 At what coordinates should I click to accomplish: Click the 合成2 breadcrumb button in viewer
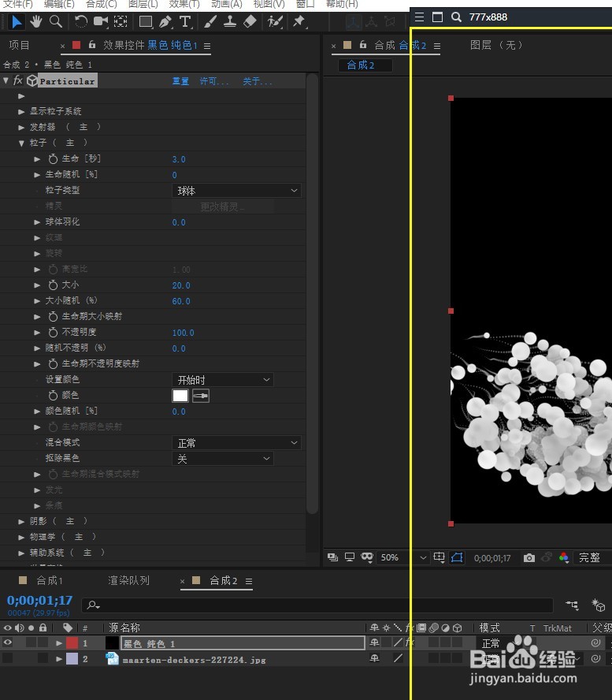pos(365,65)
